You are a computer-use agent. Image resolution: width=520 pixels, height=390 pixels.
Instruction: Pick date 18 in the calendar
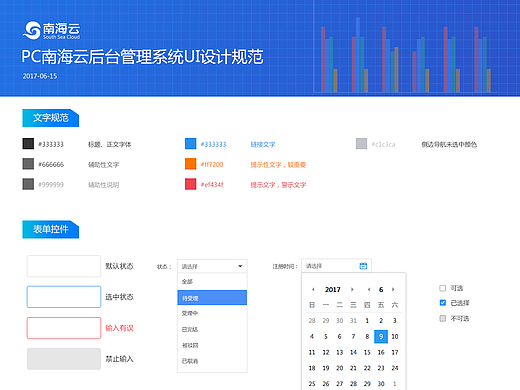[x=312, y=368]
